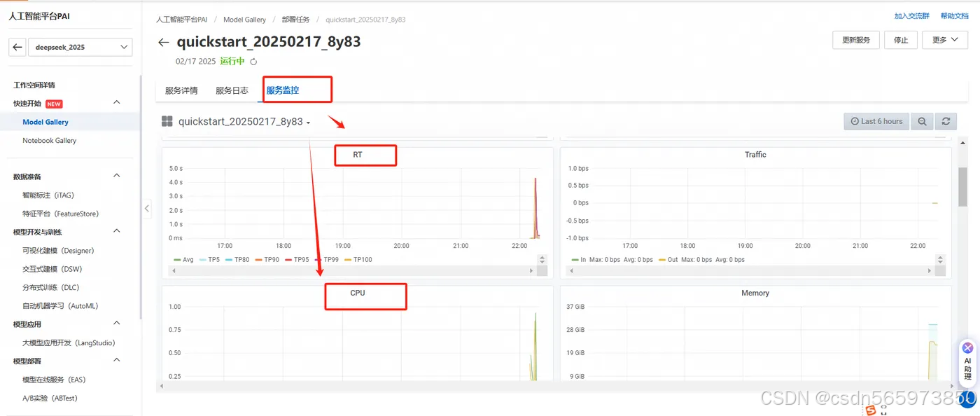This screenshot has height=416, width=980.
Task: Open LangStudio application development
Action: [70, 342]
